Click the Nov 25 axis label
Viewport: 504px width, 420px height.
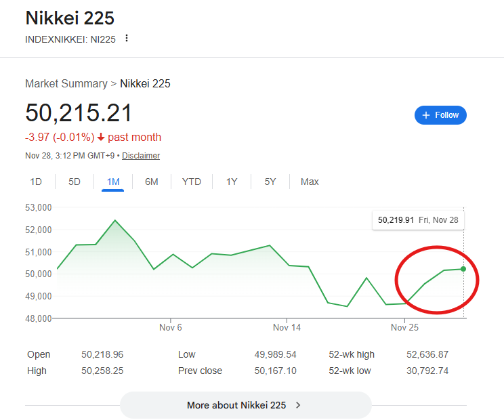click(404, 328)
